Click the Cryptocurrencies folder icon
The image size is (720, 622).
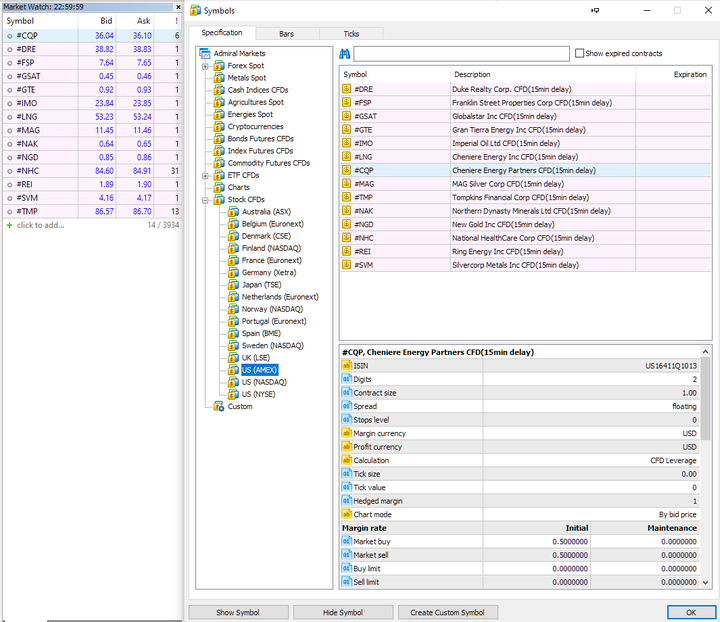coord(219,126)
